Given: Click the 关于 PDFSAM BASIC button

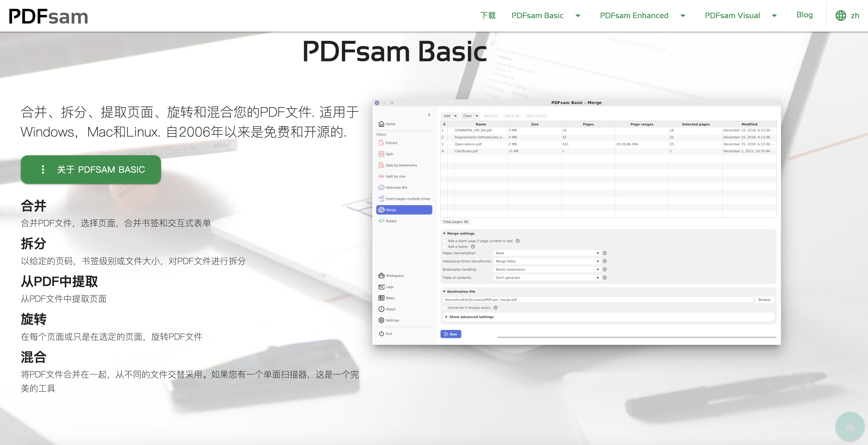Looking at the screenshot, I should [x=91, y=169].
